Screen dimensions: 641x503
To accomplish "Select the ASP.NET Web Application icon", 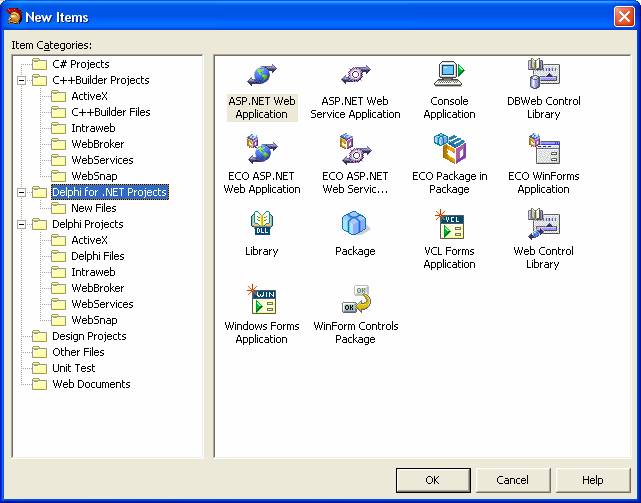I will click(262, 74).
